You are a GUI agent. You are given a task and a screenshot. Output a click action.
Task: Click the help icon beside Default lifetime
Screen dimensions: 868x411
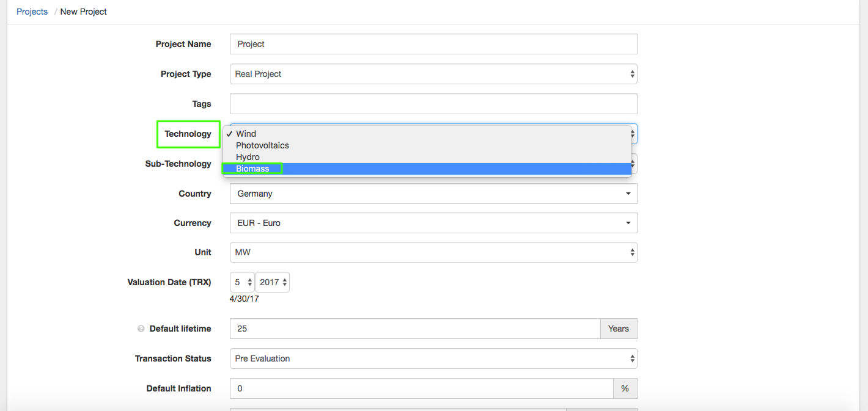tap(141, 329)
